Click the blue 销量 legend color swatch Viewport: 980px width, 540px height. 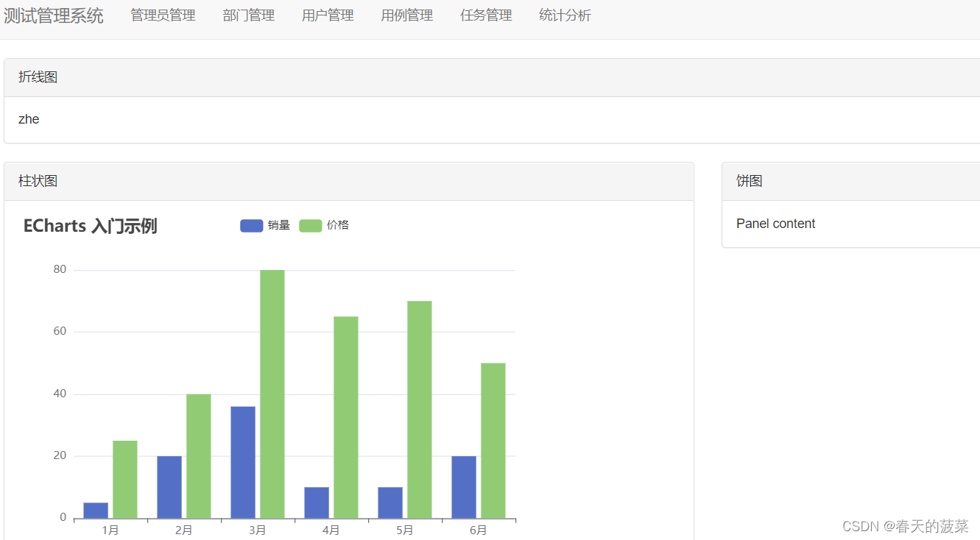(x=251, y=225)
